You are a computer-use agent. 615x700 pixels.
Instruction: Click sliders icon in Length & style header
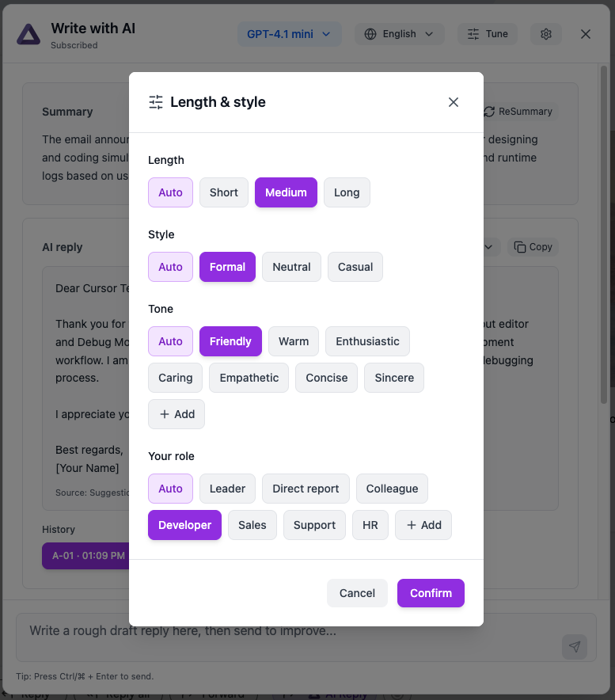(x=155, y=101)
